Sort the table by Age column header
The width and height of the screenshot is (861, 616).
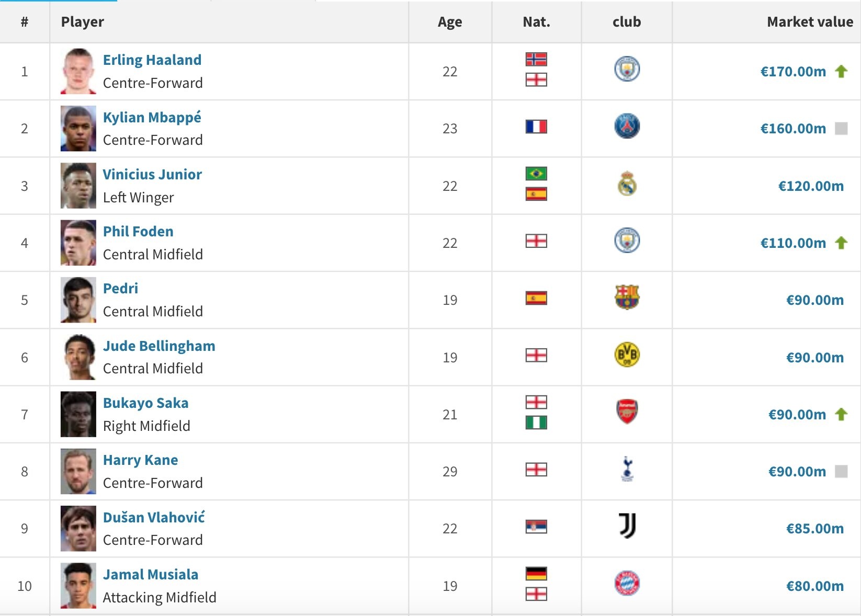[450, 22]
